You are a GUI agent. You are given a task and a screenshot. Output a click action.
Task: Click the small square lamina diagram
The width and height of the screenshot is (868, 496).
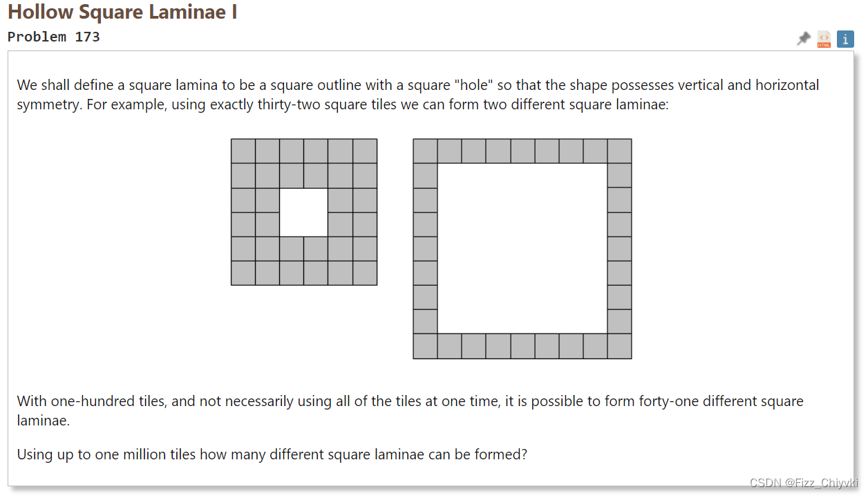[x=303, y=211]
